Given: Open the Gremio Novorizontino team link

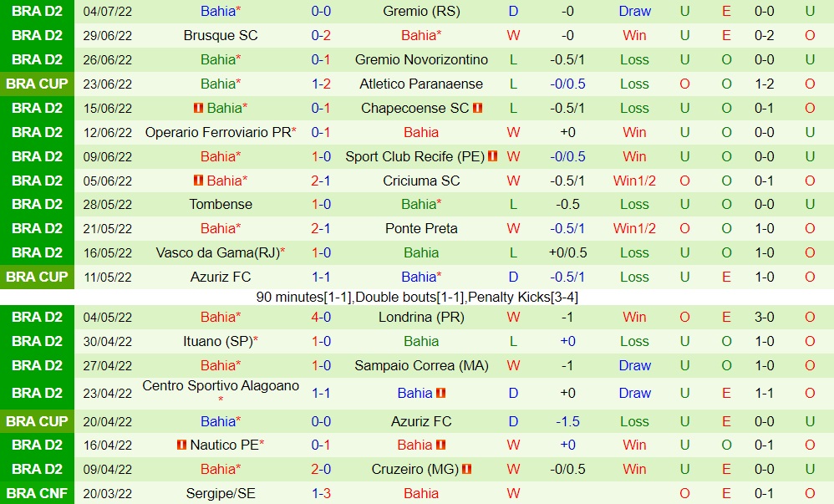Looking at the screenshot, I should click(x=421, y=60).
